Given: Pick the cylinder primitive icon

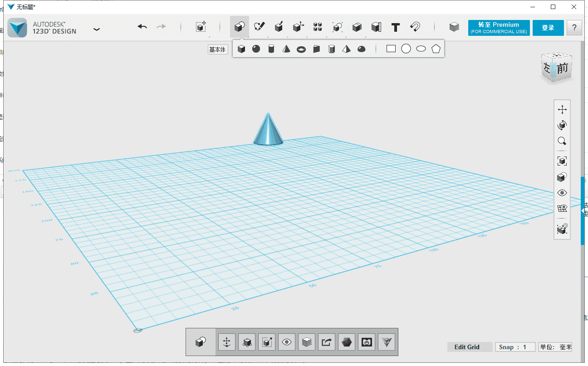Looking at the screenshot, I should [271, 49].
